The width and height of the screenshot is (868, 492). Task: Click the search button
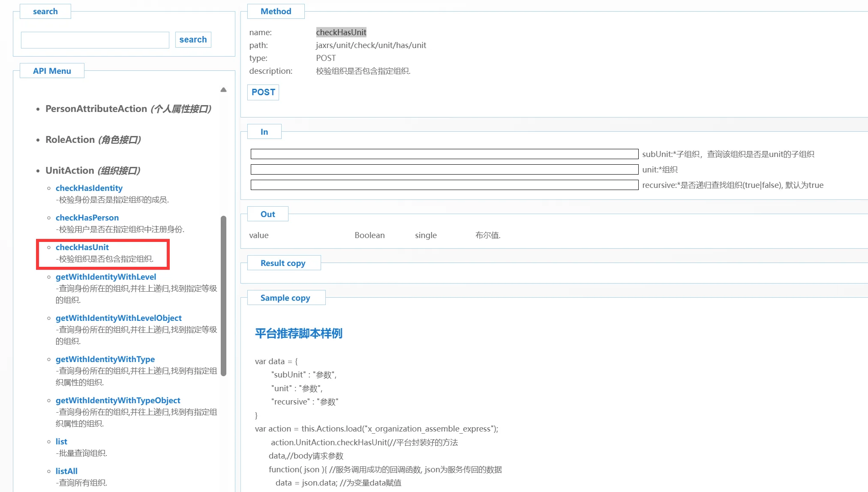(x=193, y=39)
